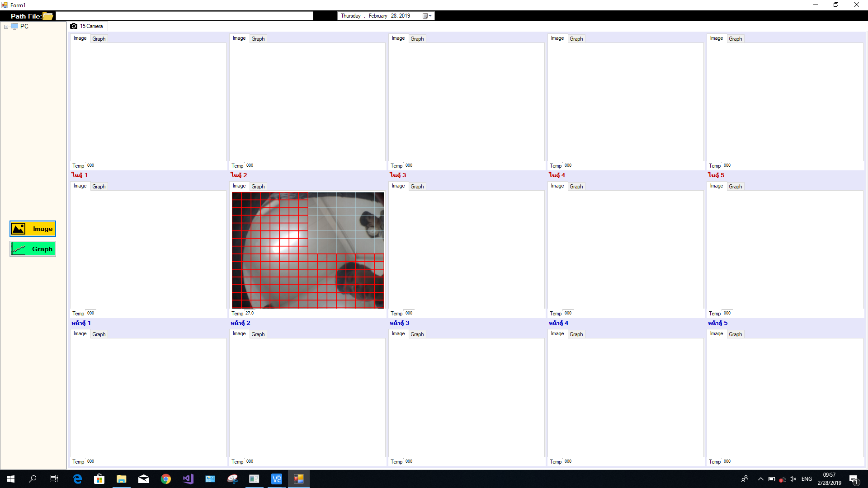The width and height of the screenshot is (868, 488).
Task: Open Microsoft Store from the taskbar
Action: pyautogui.click(x=99, y=479)
